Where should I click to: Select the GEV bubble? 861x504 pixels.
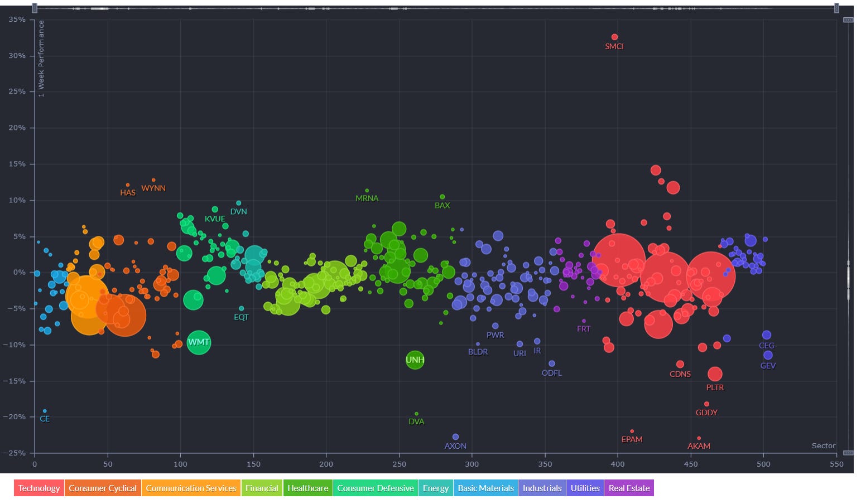[x=768, y=355]
